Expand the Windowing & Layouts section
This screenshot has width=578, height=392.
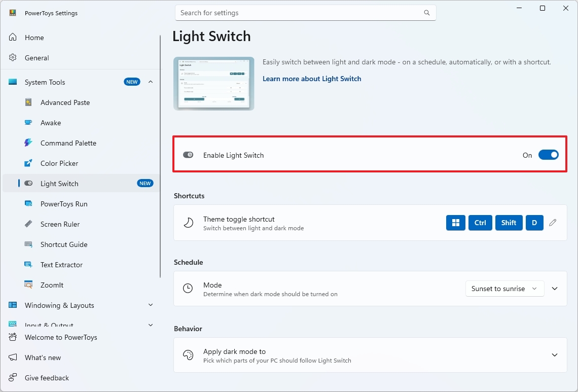pyautogui.click(x=151, y=305)
